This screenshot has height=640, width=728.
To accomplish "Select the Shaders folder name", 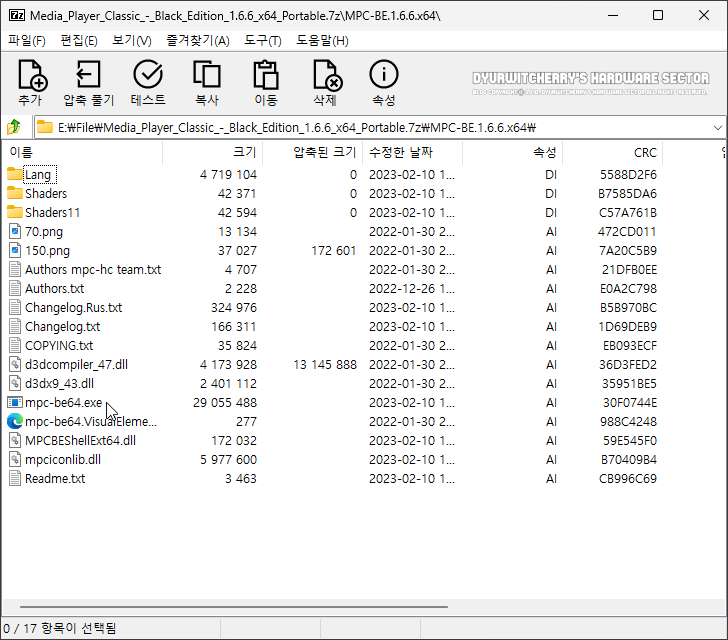I will coord(46,194).
